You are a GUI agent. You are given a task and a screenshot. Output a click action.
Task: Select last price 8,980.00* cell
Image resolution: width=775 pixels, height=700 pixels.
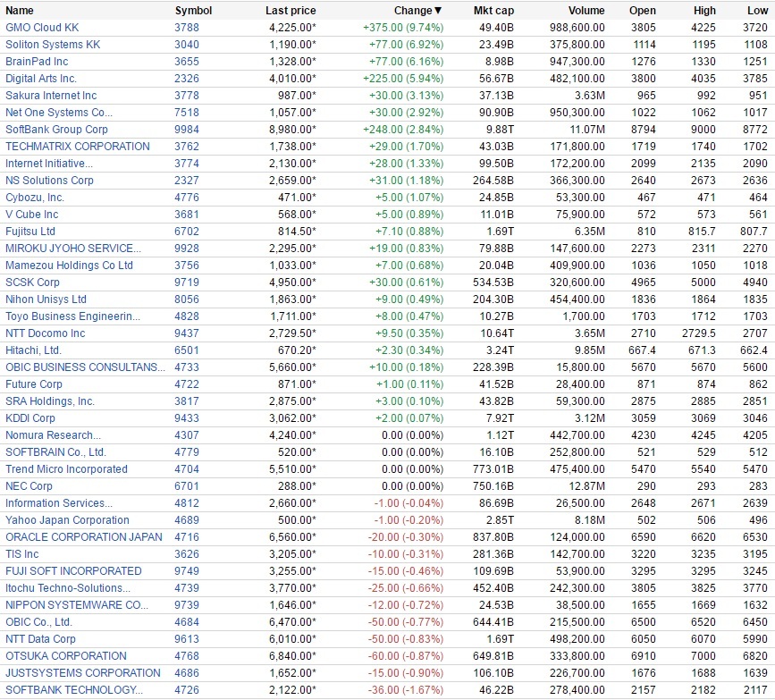pos(292,130)
